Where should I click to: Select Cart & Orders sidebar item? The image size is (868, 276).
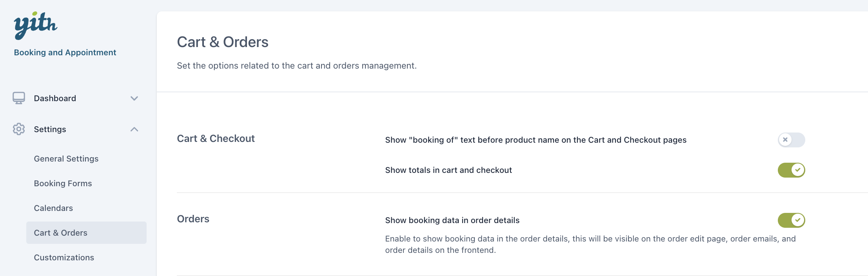(61, 233)
